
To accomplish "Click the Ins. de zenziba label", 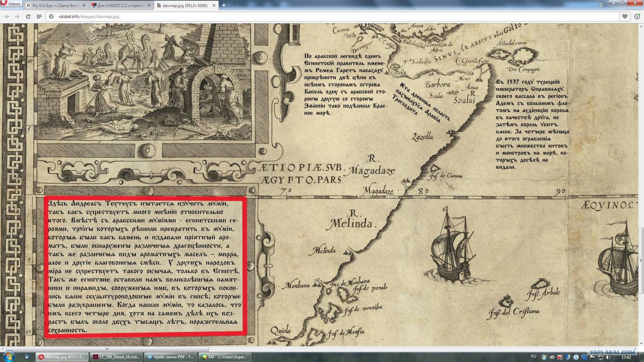I will click(x=363, y=309).
